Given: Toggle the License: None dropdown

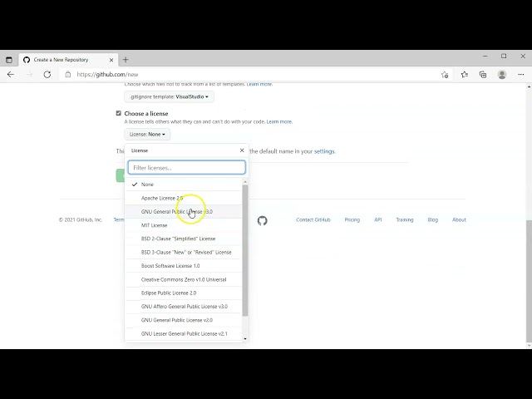Looking at the screenshot, I should point(147,135).
